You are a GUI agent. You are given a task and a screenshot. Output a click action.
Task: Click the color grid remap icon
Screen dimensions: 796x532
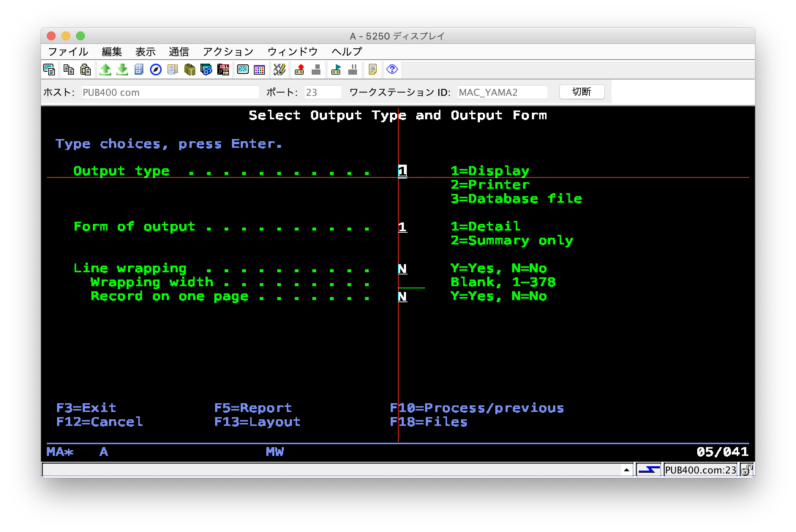point(259,70)
